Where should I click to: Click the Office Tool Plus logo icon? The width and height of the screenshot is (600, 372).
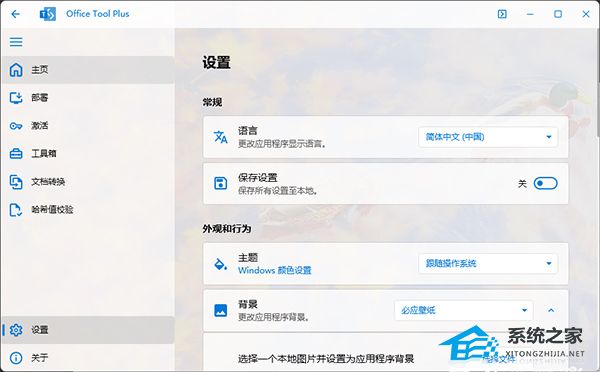point(48,14)
